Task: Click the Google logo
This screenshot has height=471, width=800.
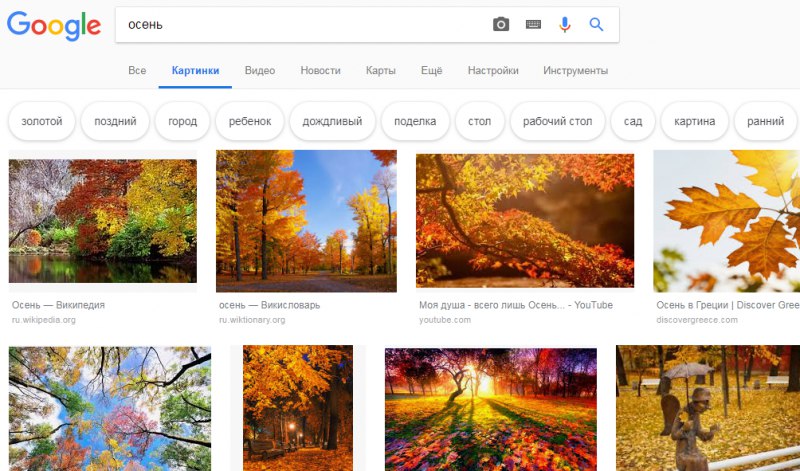Action: (54, 26)
